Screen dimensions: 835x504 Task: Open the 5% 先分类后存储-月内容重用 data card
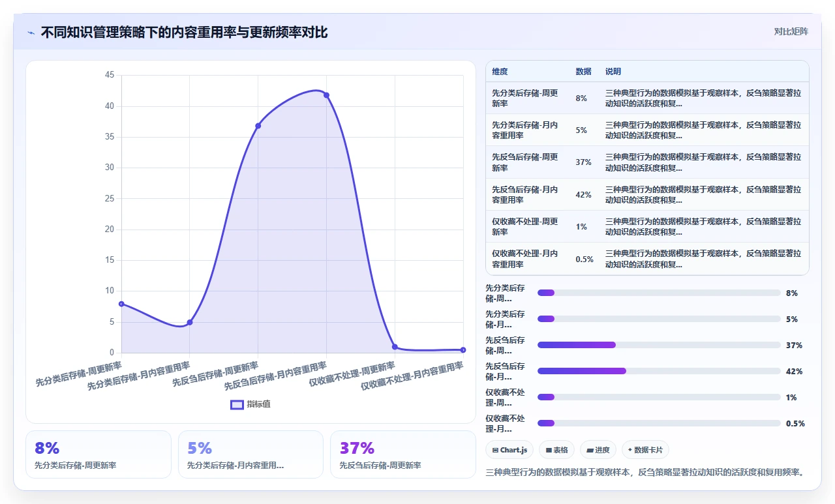(250, 454)
